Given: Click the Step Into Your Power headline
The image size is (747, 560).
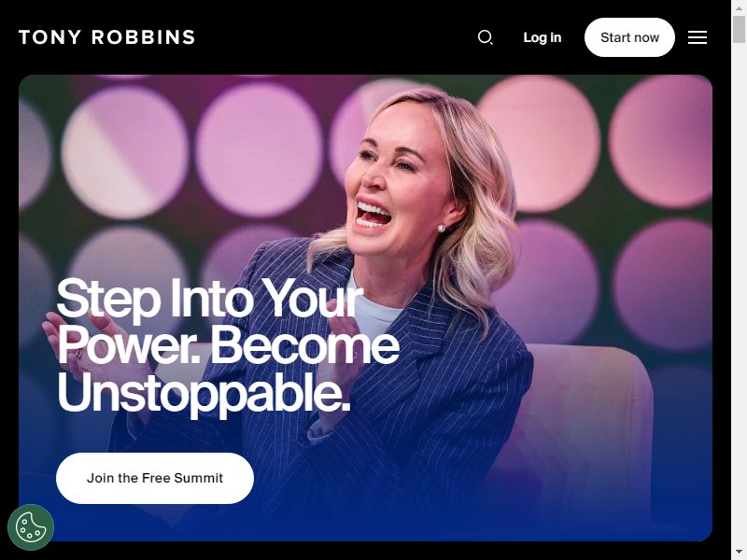Looking at the screenshot, I should (x=228, y=346).
